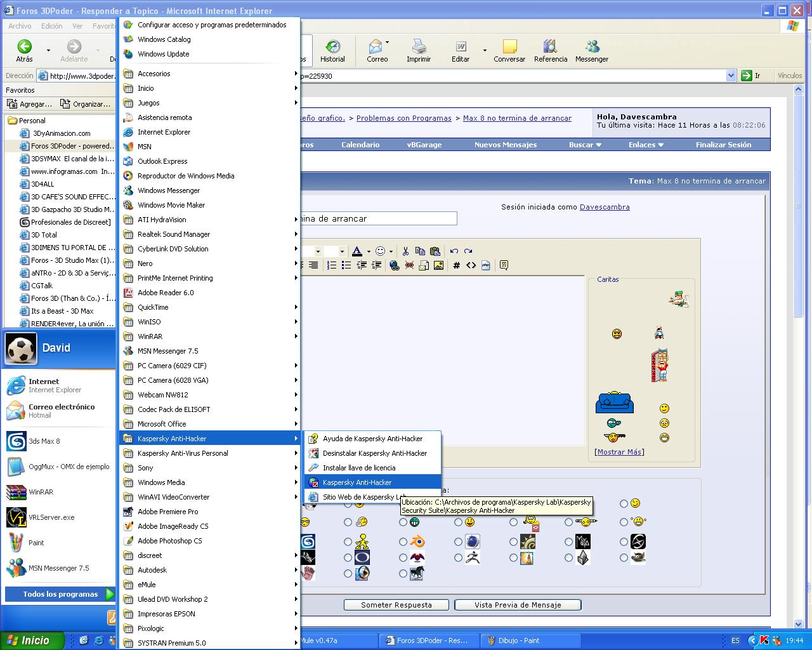Image resolution: width=812 pixels, height=650 pixels.
Task: Choose Desinstalar Kaspersky Anti-Hacker
Action: click(372, 453)
